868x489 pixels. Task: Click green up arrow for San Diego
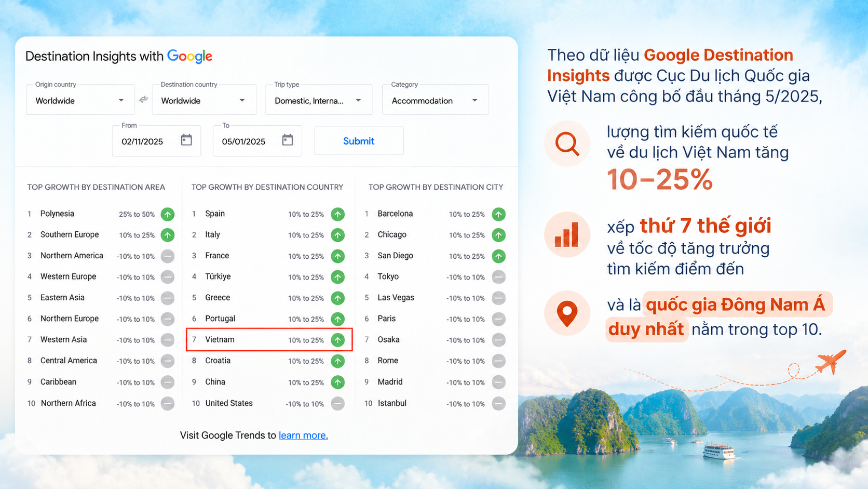pyautogui.click(x=498, y=256)
